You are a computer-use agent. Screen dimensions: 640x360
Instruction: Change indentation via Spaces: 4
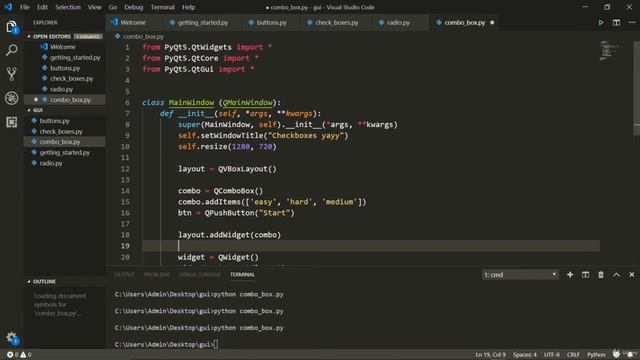pyautogui.click(x=525, y=355)
